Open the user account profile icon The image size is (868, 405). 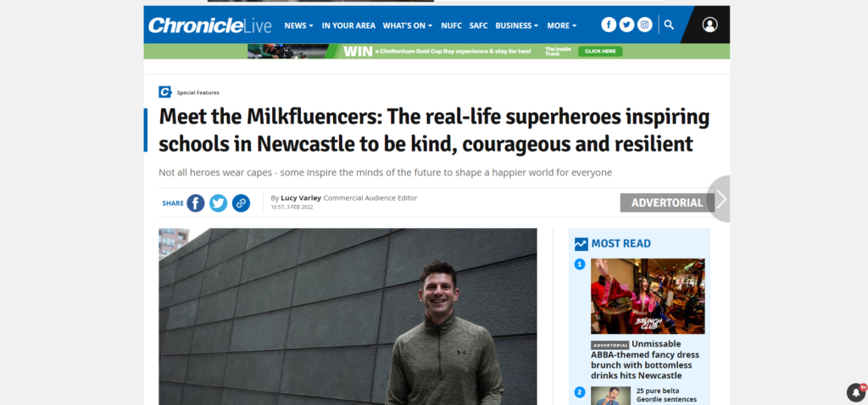709,25
